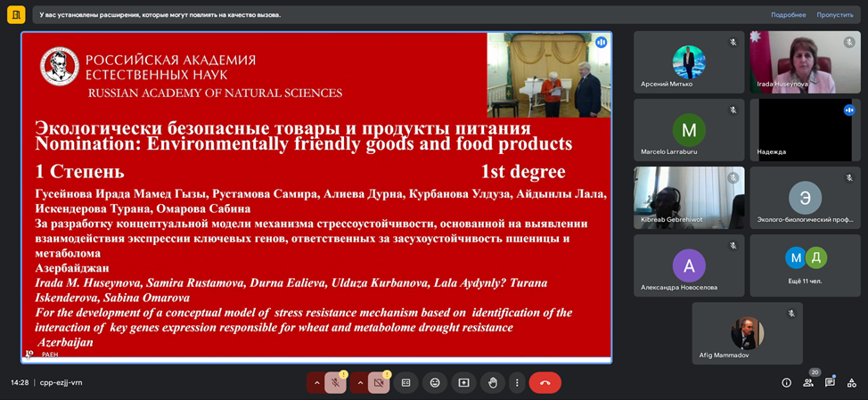Click the Kibreab Gebrehiwot name label
This screenshot has width=868, height=400.
669,220
